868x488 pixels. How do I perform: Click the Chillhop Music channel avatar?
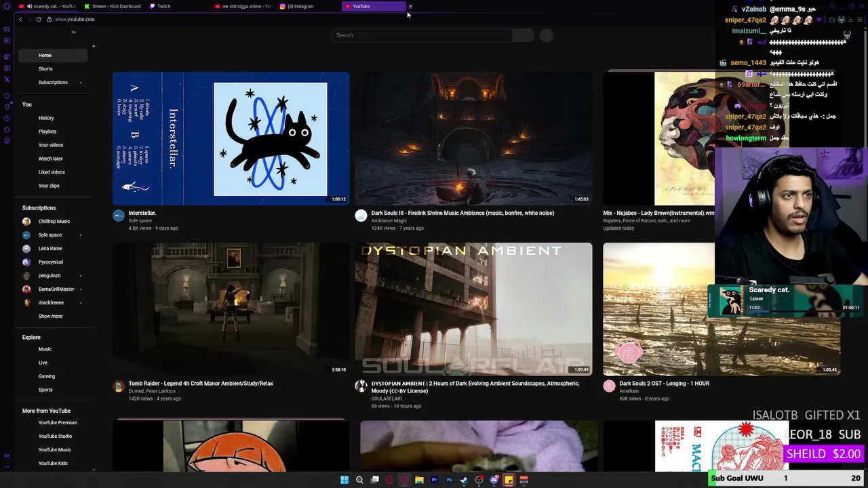click(x=26, y=222)
